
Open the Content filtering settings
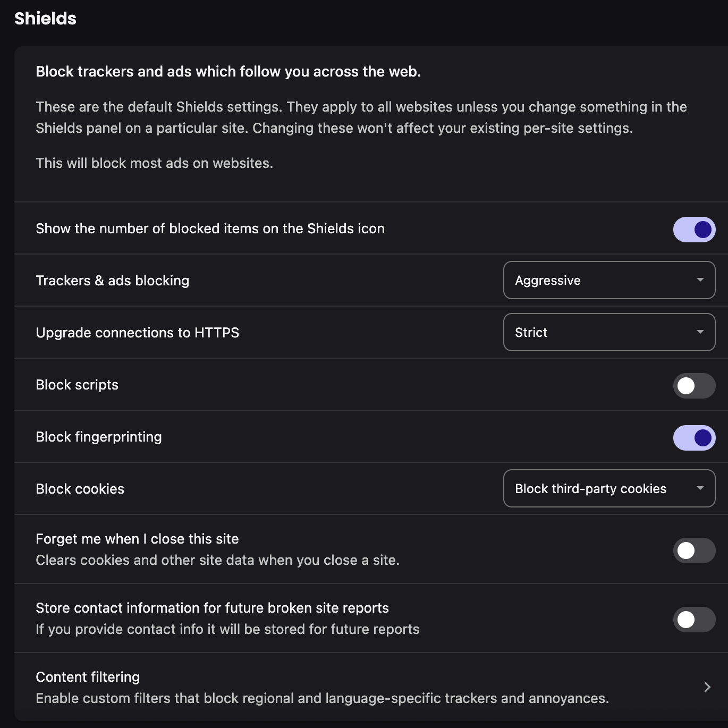tap(88, 677)
